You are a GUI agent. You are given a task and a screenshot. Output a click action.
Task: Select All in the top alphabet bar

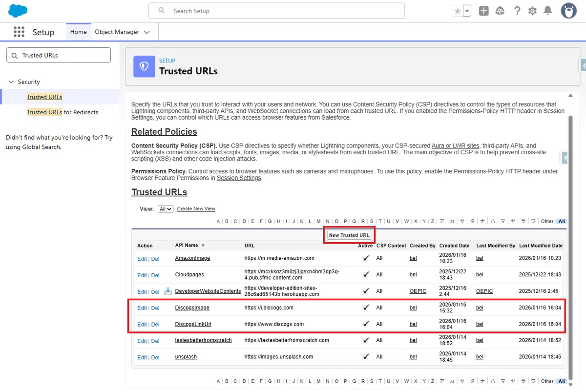click(x=562, y=221)
